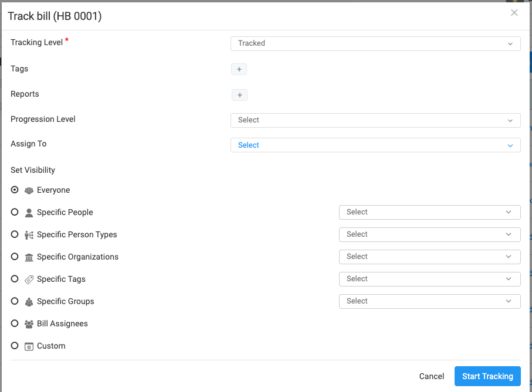Click the Specific Person Types icon
This screenshot has width=532, height=392.
tap(29, 235)
